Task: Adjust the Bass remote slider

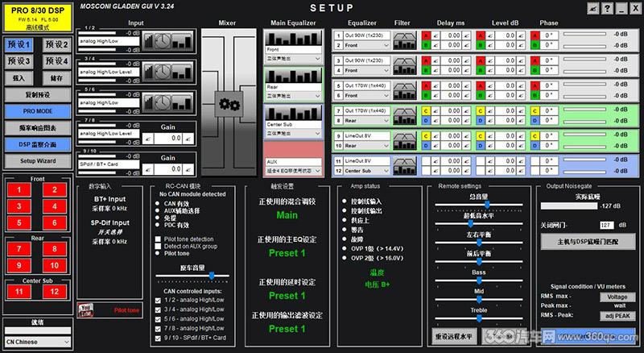Action: [x=479, y=280]
